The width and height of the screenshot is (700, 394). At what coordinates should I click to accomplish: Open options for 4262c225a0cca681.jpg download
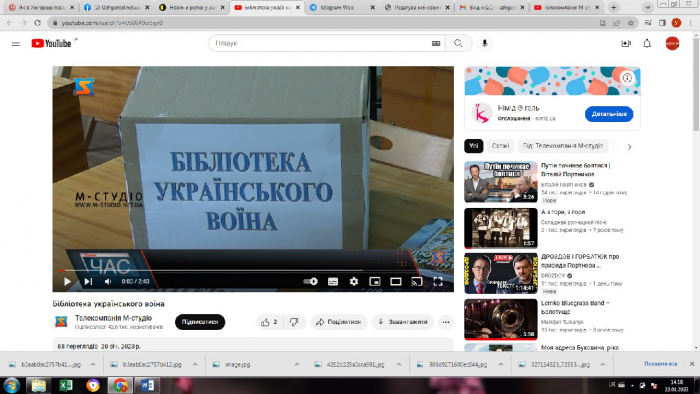(x=399, y=365)
